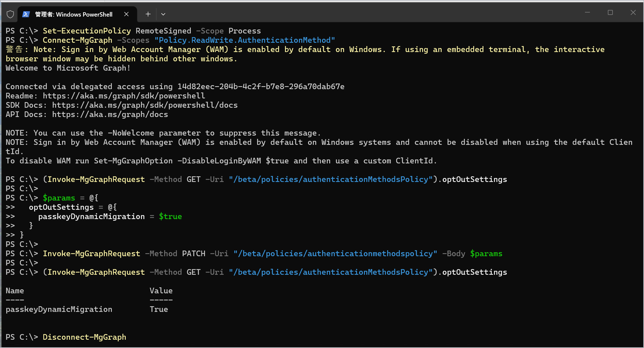This screenshot has width=644, height=348.
Task: Click .optOutSettings on the last GET command
Action: coord(472,272)
